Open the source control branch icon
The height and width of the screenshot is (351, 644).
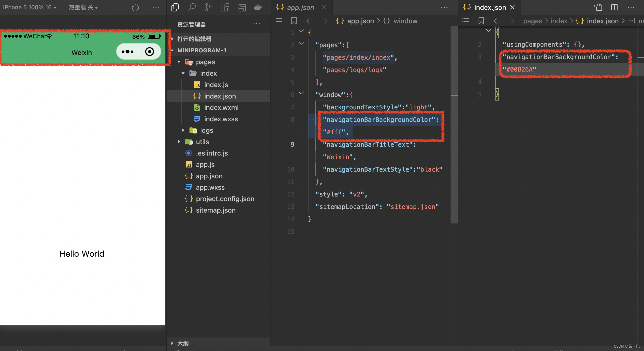208,7
